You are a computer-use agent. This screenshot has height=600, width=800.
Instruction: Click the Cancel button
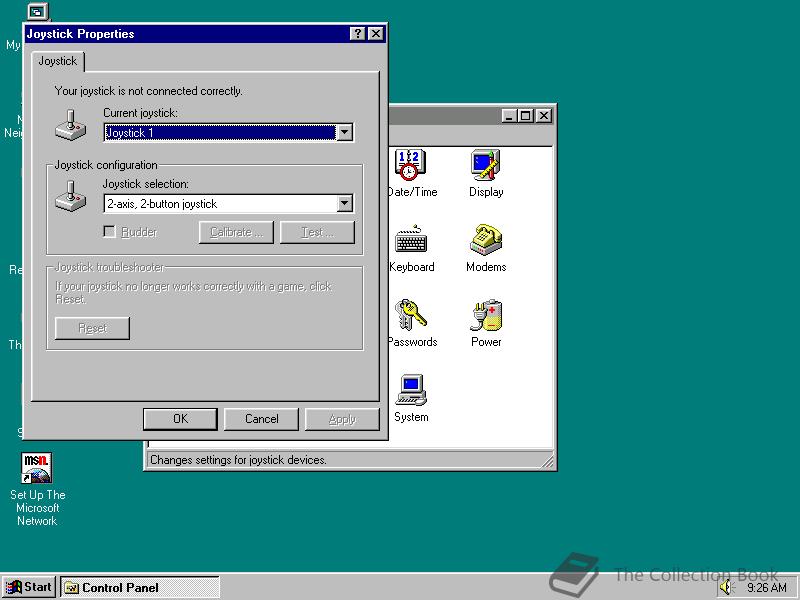(261, 418)
